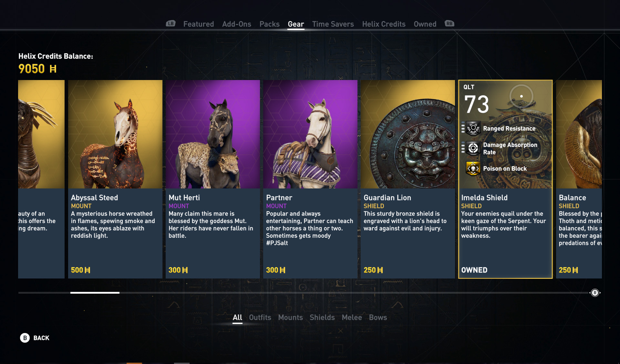Select the Abyssal Steed mount card
The width and height of the screenshot is (620, 364).
[x=115, y=179]
